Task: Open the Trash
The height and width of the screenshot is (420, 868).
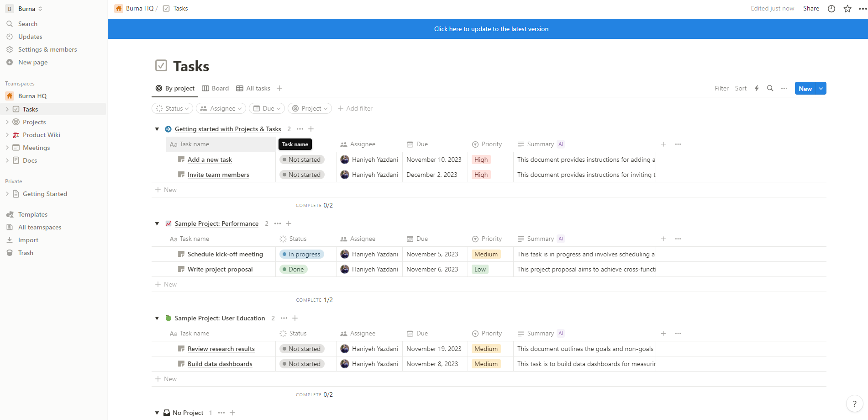Action: 26,253
